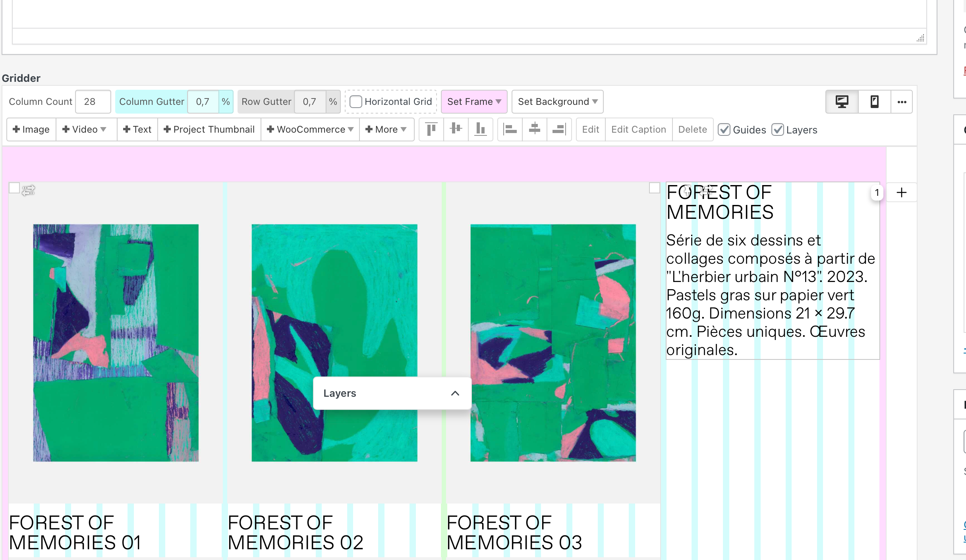Align selected elements to bottom
This screenshot has width=966, height=560.
click(x=480, y=129)
